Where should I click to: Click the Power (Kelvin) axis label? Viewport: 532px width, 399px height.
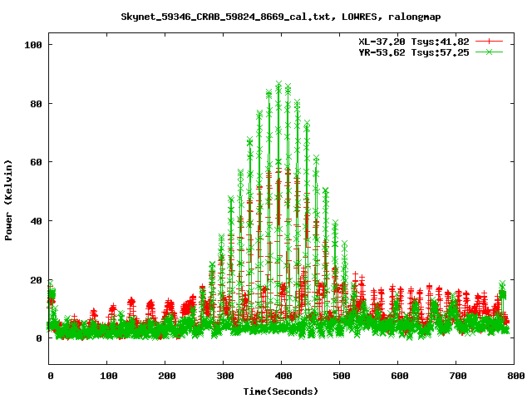click(8, 200)
